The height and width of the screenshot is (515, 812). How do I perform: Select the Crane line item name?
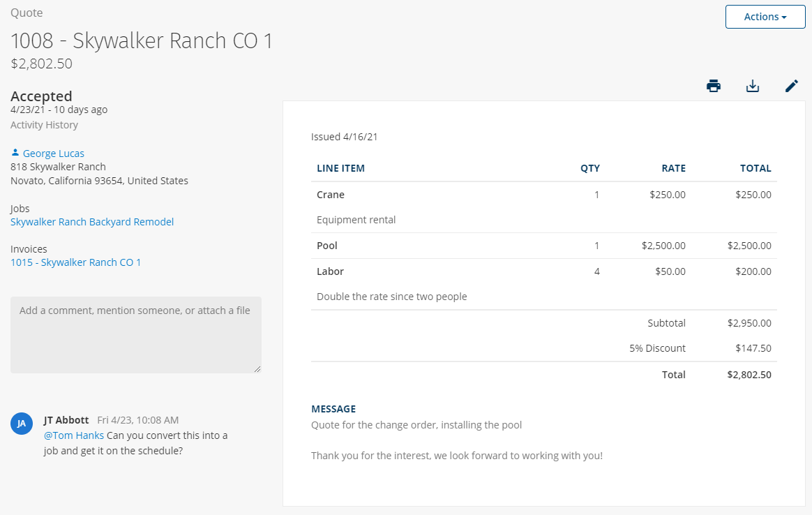tap(331, 195)
